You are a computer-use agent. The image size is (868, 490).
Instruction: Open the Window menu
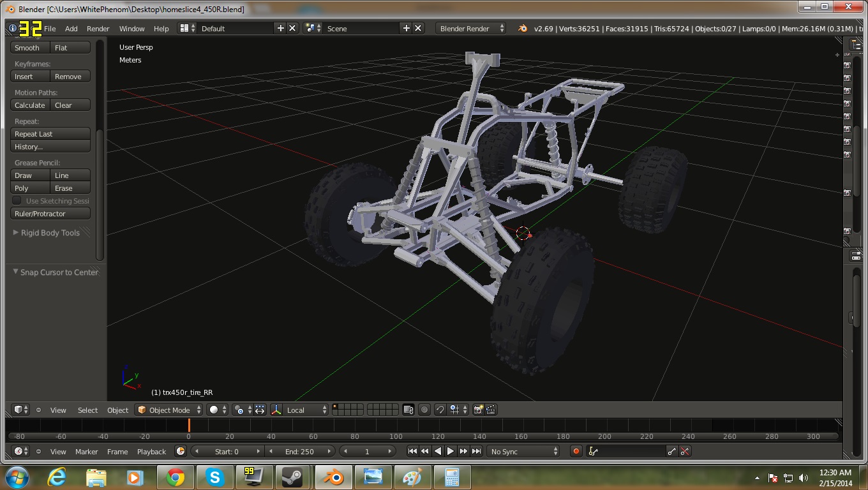point(132,29)
